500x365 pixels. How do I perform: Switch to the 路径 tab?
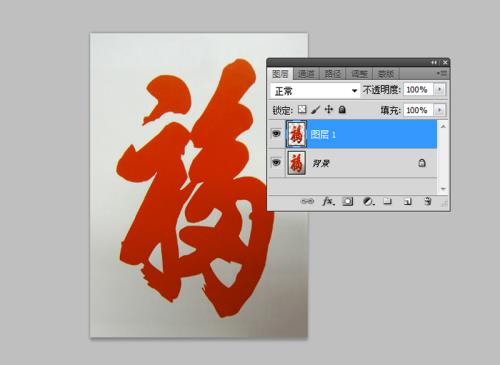click(333, 74)
